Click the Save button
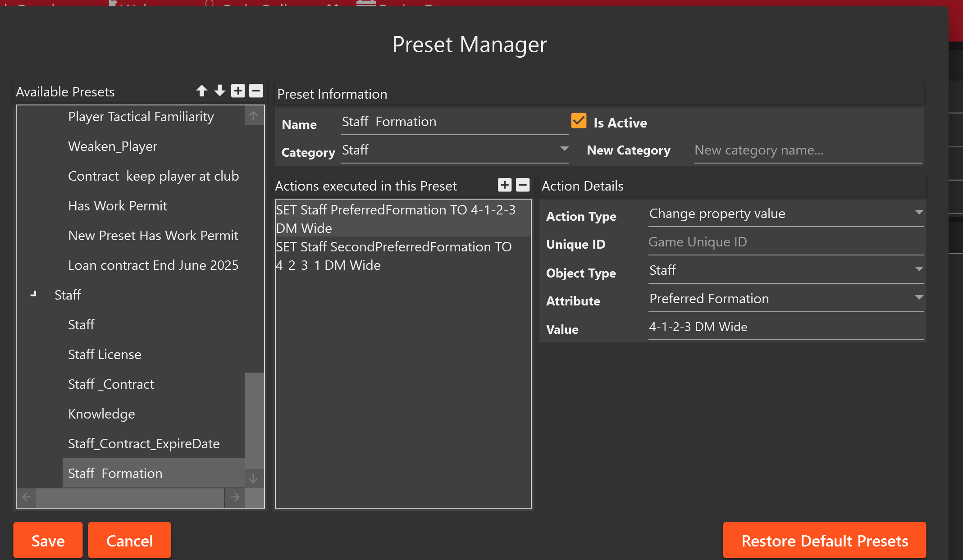Viewport: 963px width, 560px height. click(x=48, y=540)
